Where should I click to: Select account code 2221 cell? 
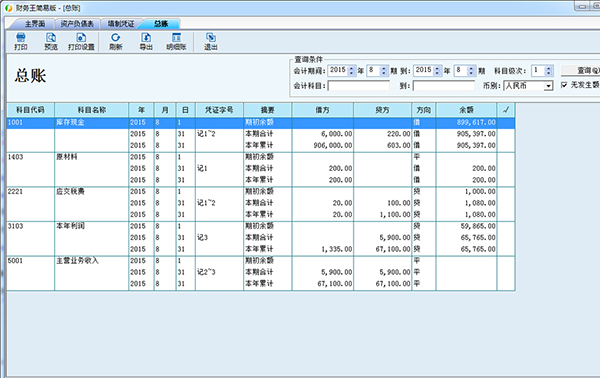click(30, 191)
